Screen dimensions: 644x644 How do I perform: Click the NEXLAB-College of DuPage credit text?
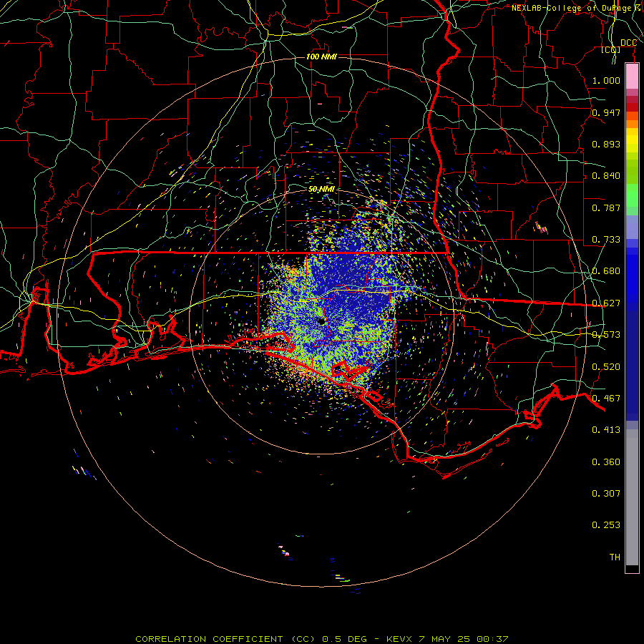[x=577, y=8]
